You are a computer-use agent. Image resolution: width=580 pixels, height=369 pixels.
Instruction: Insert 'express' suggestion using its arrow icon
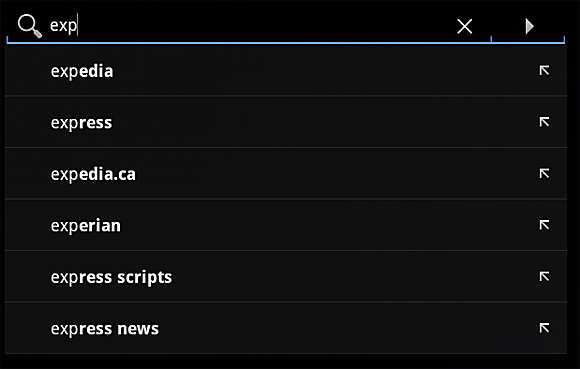click(x=544, y=122)
